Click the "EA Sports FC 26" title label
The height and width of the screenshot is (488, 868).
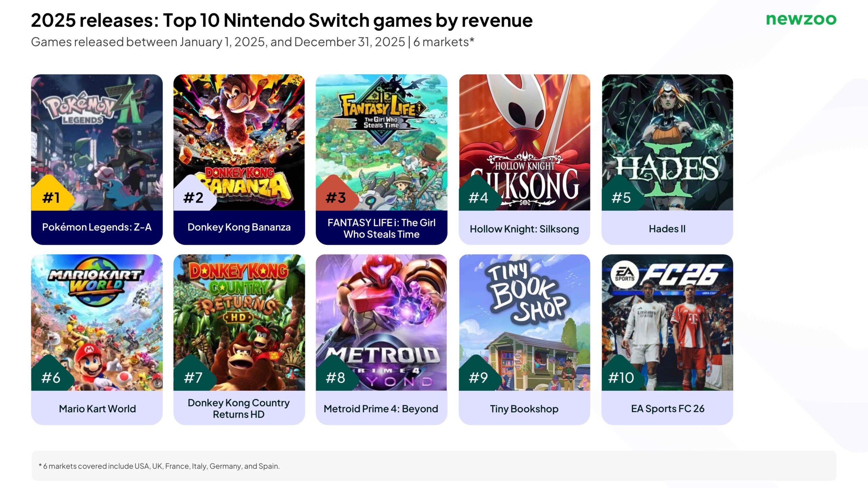(667, 409)
